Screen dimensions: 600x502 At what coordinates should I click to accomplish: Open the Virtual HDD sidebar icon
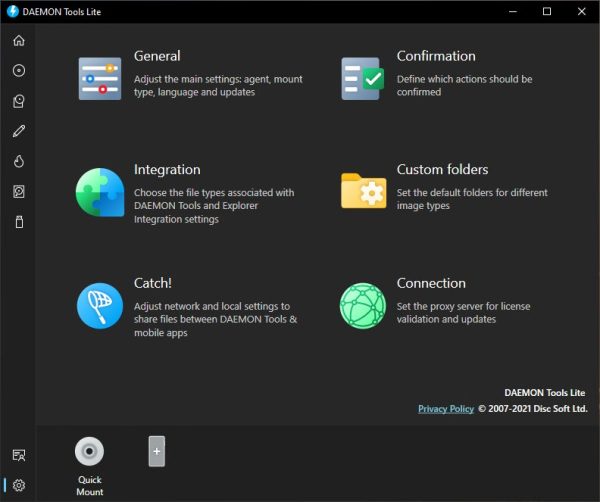point(19,191)
